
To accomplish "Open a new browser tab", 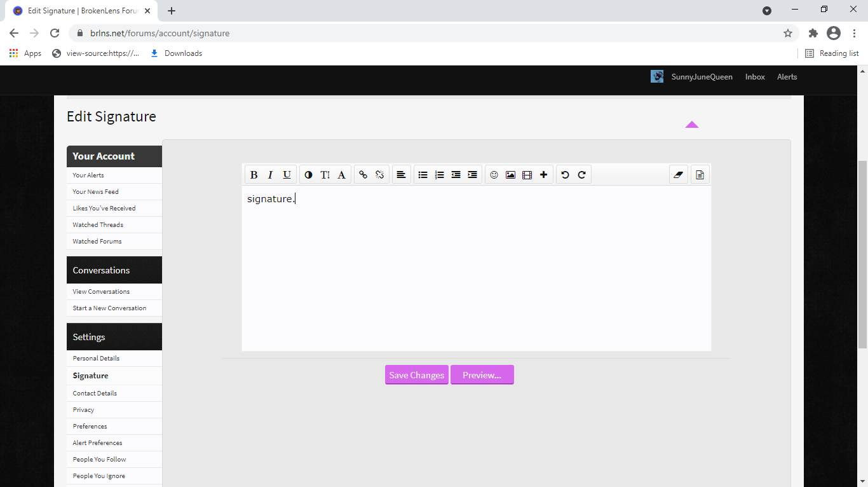I will 172,11.
